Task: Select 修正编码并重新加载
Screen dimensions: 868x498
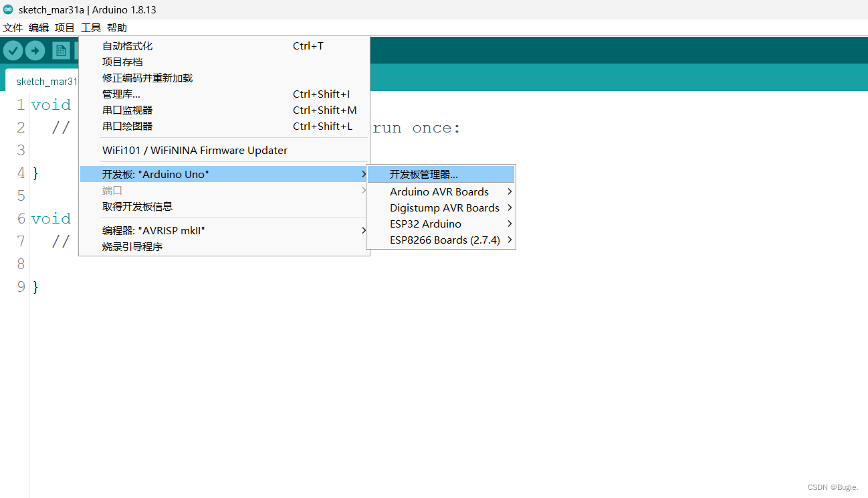Action: click(x=224, y=78)
